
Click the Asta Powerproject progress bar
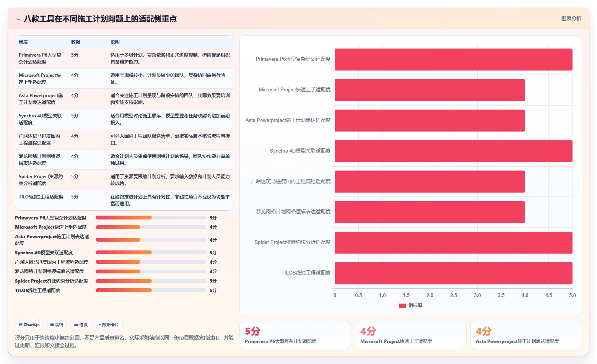point(151,240)
